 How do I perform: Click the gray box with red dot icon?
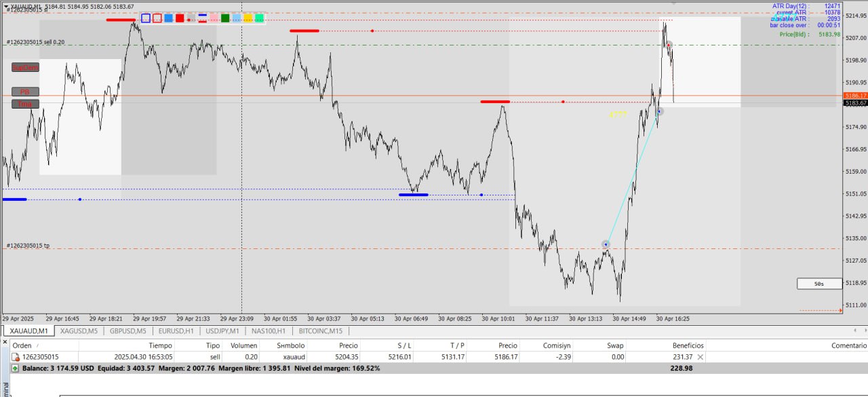tap(191, 18)
